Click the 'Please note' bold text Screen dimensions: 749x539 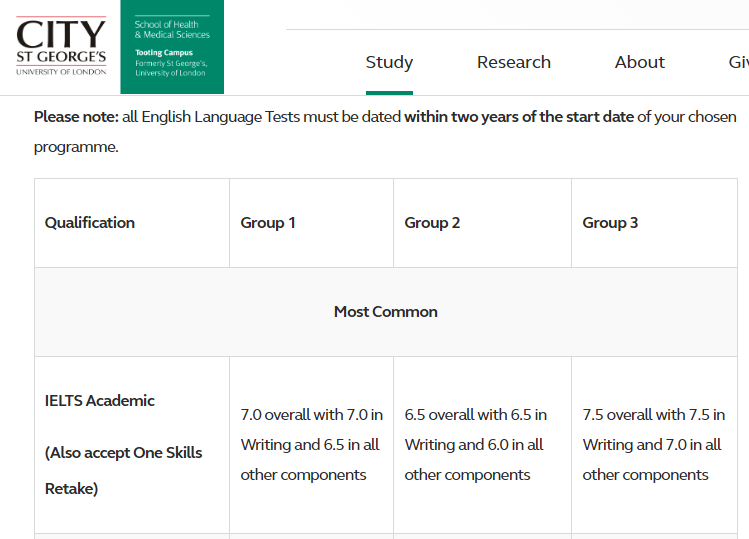[76, 117]
